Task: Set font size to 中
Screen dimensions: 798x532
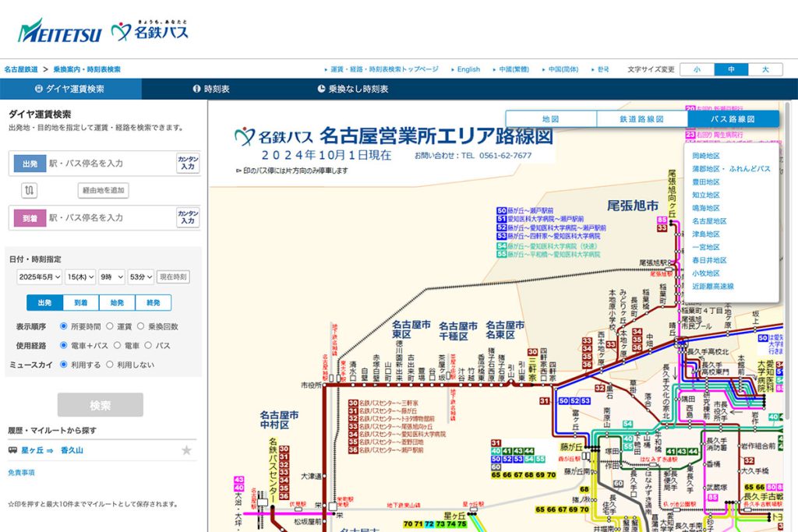Action: [731, 69]
